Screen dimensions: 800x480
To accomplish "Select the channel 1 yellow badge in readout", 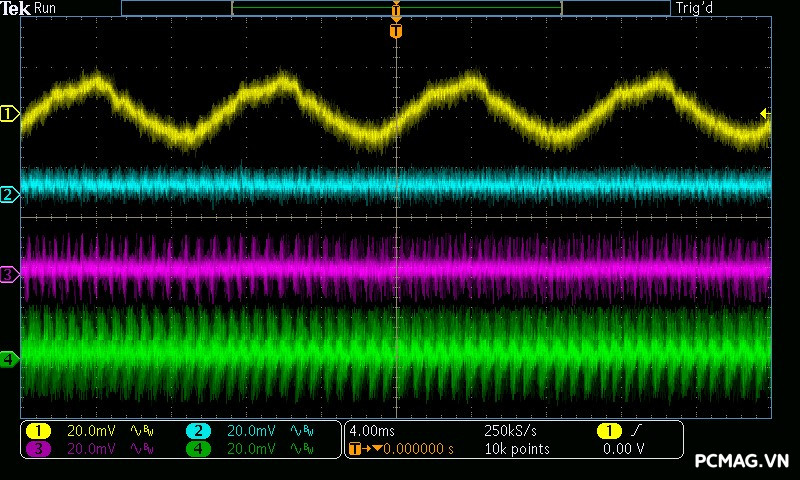I will (x=37, y=431).
